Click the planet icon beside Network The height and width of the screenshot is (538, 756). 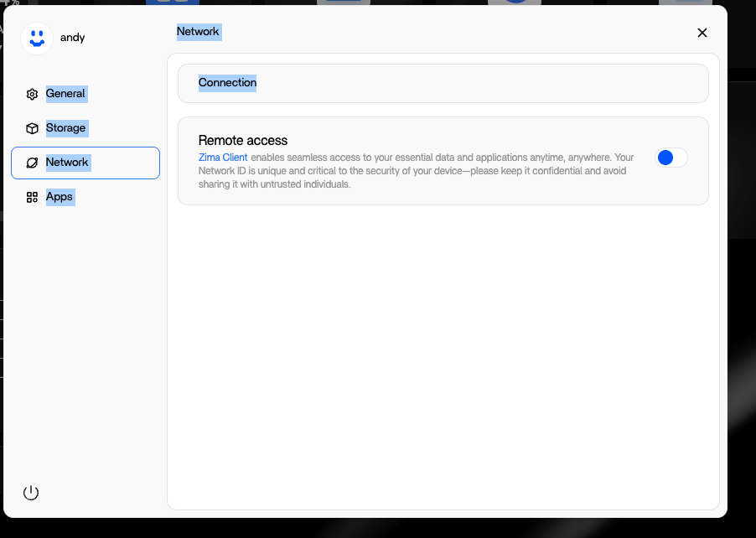[32, 163]
